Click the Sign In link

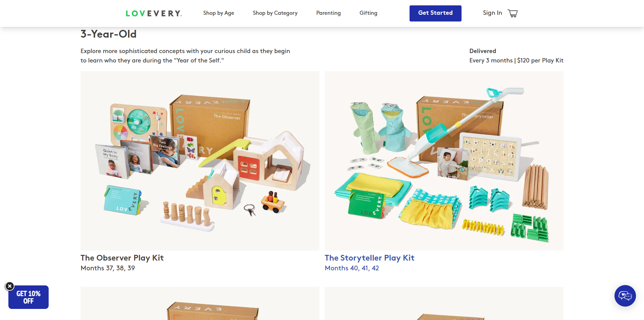point(492,13)
